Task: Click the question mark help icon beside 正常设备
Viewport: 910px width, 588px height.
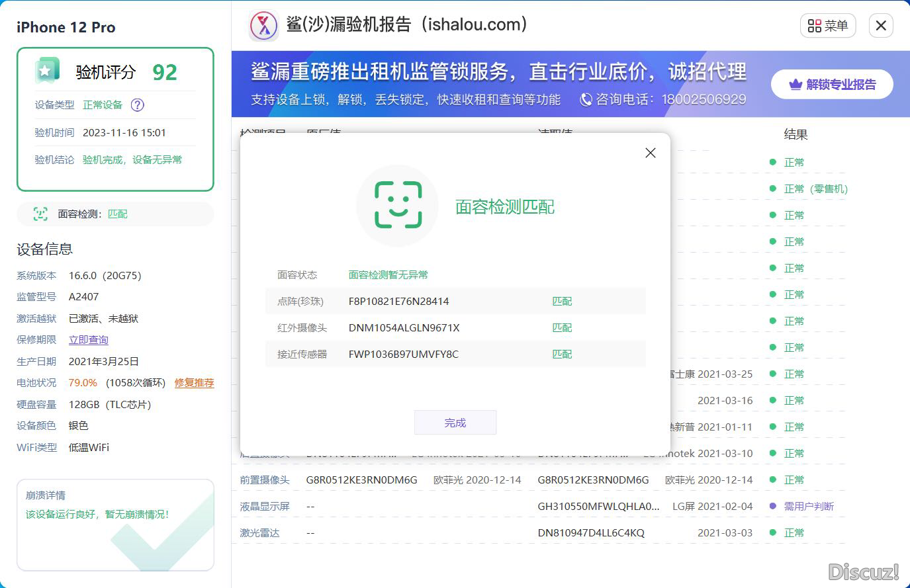Action: (138, 105)
